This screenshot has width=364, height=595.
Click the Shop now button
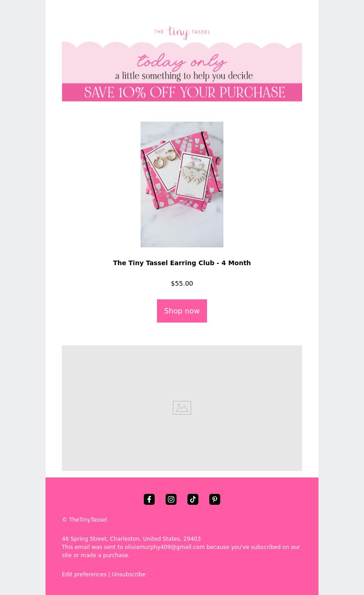[x=182, y=311]
